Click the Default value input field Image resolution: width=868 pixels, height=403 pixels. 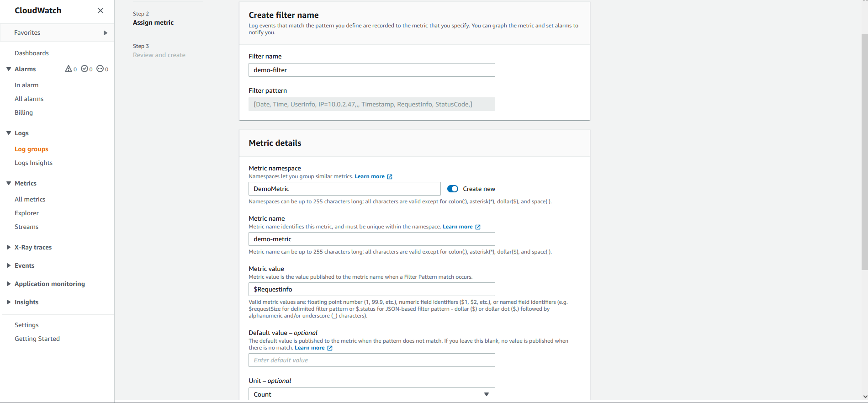tap(372, 360)
